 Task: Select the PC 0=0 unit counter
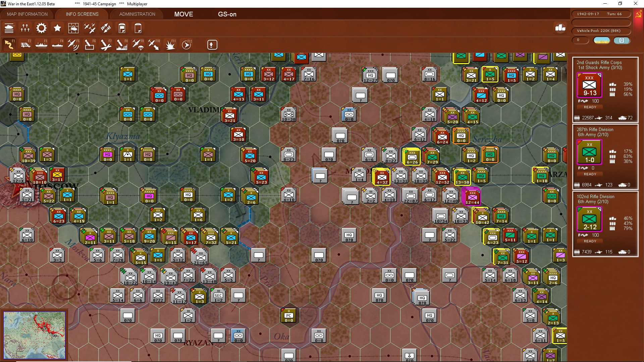288,315
